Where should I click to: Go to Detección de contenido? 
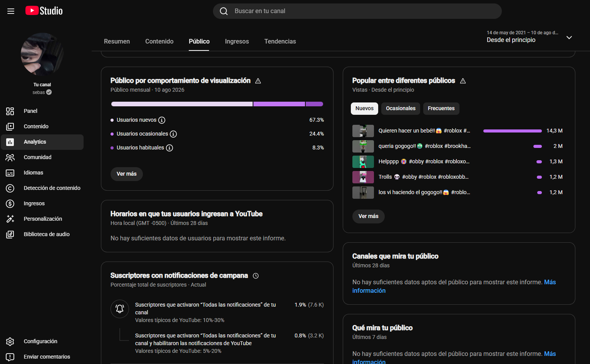click(42, 188)
